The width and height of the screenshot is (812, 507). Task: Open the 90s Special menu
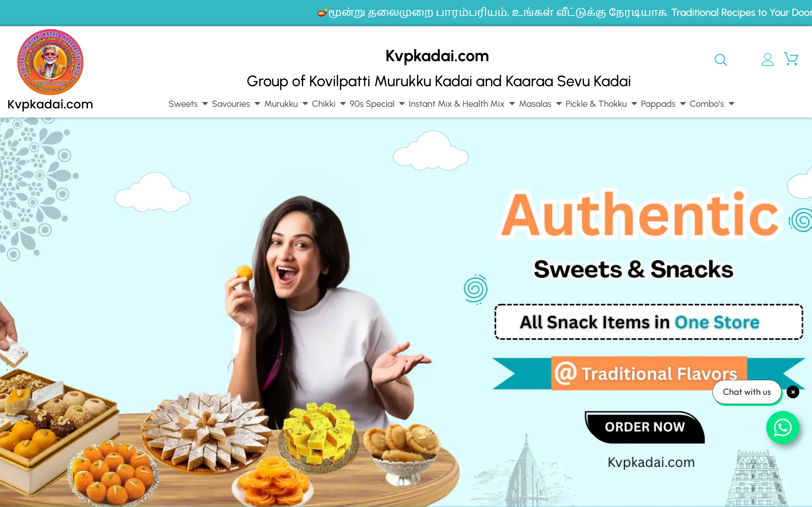tap(372, 104)
